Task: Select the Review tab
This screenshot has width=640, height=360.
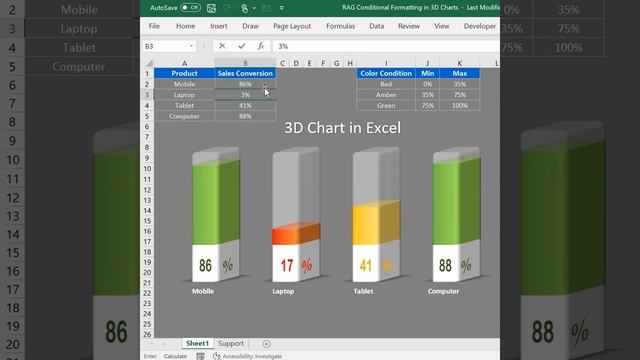Action: (x=409, y=26)
